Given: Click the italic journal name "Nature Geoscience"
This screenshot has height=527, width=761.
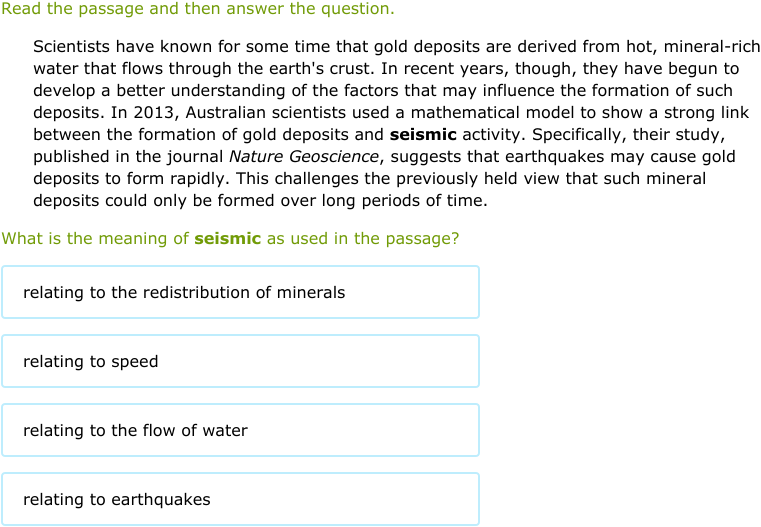Looking at the screenshot, I should (304, 157).
